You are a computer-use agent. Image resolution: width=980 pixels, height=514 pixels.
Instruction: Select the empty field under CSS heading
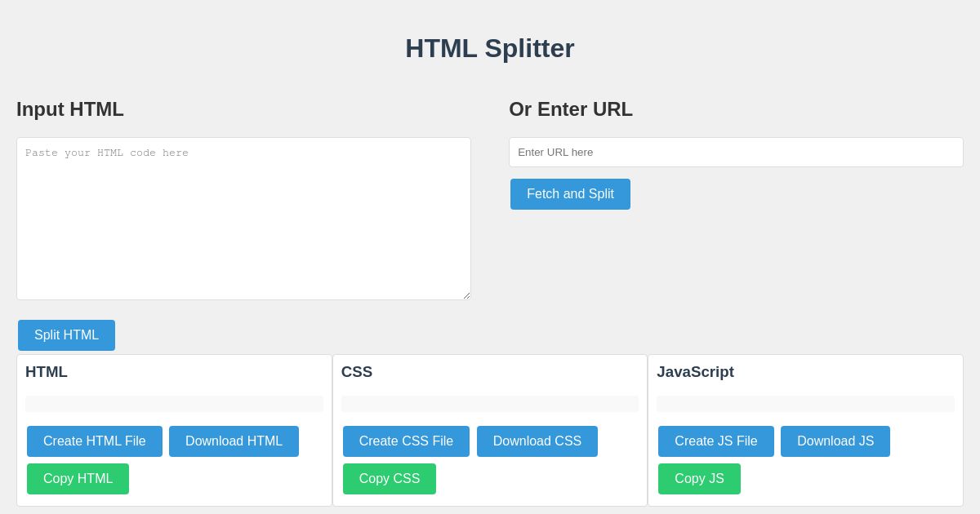tap(490, 404)
